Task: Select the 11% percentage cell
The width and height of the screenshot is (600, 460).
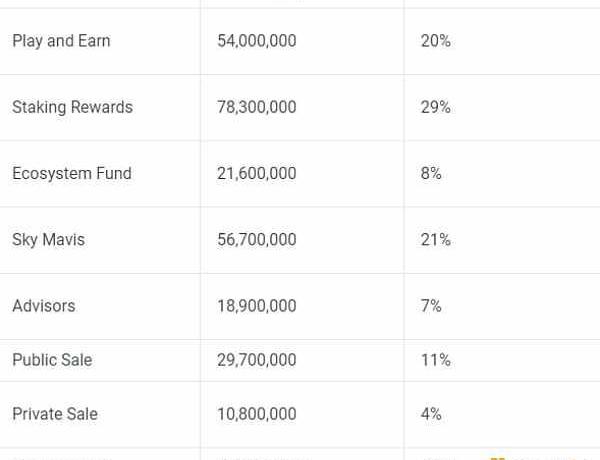Action: [435, 360]
